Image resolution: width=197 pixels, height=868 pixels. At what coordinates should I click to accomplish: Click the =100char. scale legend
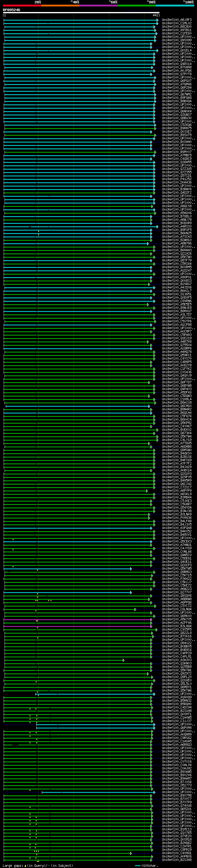tap(146, 865)
